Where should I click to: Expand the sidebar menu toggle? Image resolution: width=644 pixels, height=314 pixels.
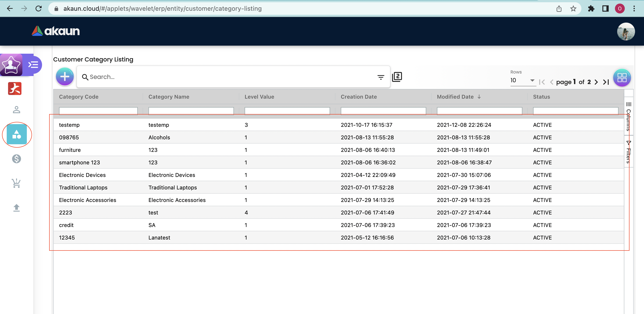pyautogui.click(x=33, y=65)
